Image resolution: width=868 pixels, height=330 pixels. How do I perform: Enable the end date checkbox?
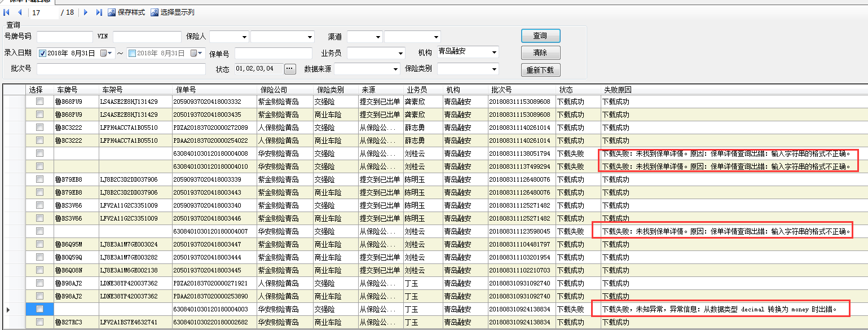point(132,54)
